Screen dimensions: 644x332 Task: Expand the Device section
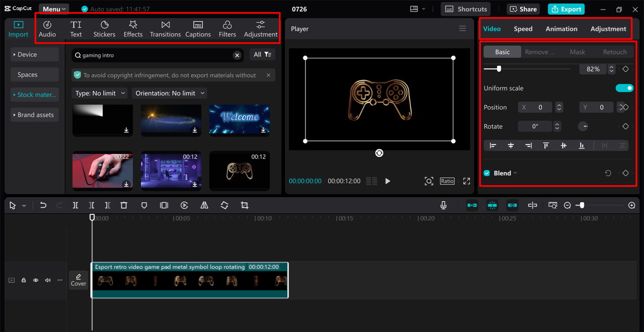35,54
